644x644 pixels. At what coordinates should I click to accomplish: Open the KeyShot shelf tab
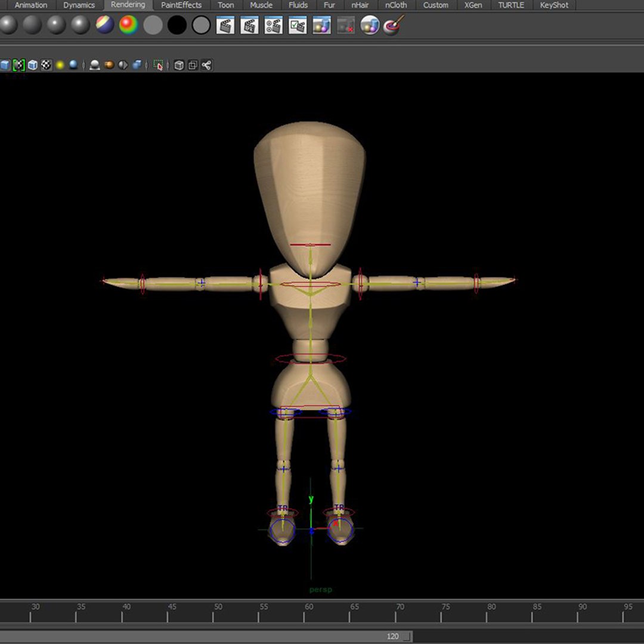(554, 5)
